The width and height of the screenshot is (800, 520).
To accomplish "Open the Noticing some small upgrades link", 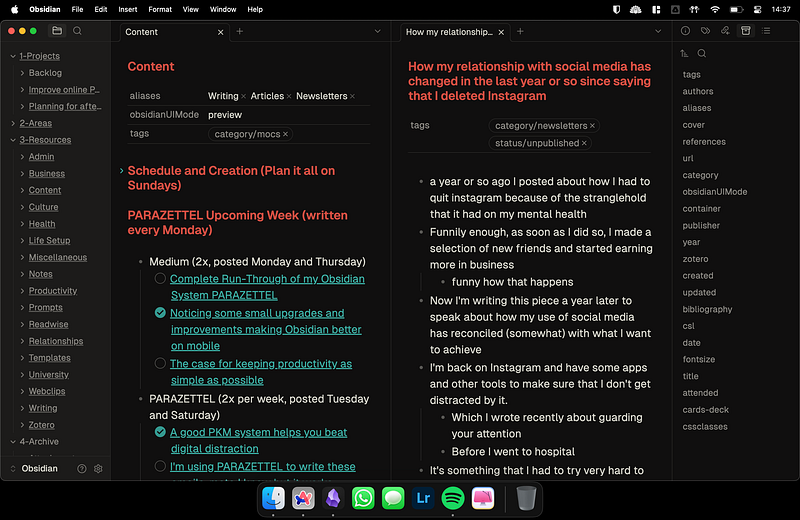I will [x=266, y=330].
